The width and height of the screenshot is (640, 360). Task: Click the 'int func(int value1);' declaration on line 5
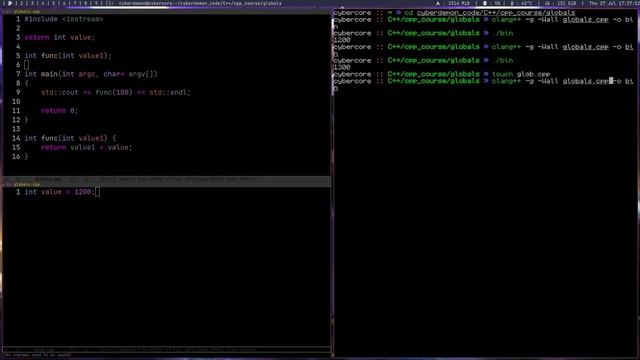pos(68,56)
